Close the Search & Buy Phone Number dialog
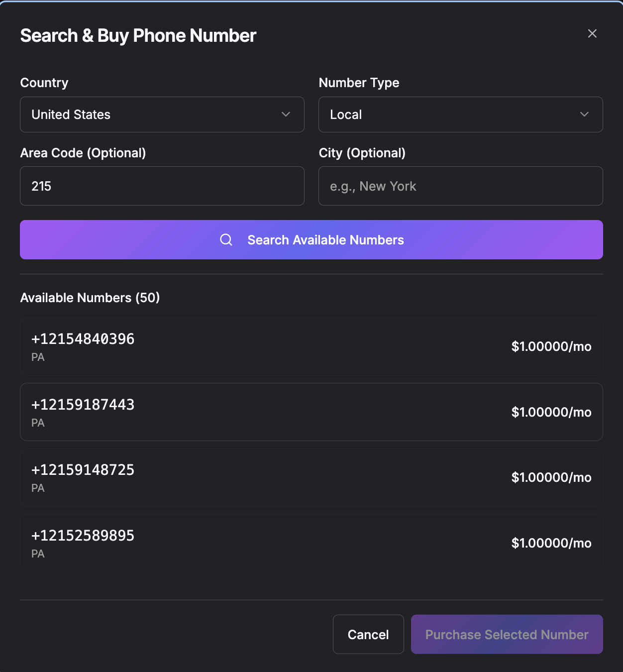Screen dimensions: 623x672 pos(592,34)
